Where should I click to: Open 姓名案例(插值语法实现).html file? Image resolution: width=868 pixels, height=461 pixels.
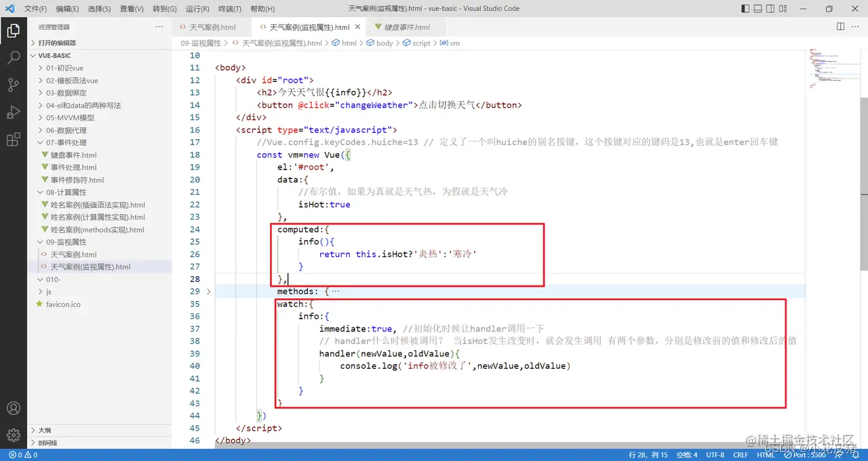(x=100, y=205)
